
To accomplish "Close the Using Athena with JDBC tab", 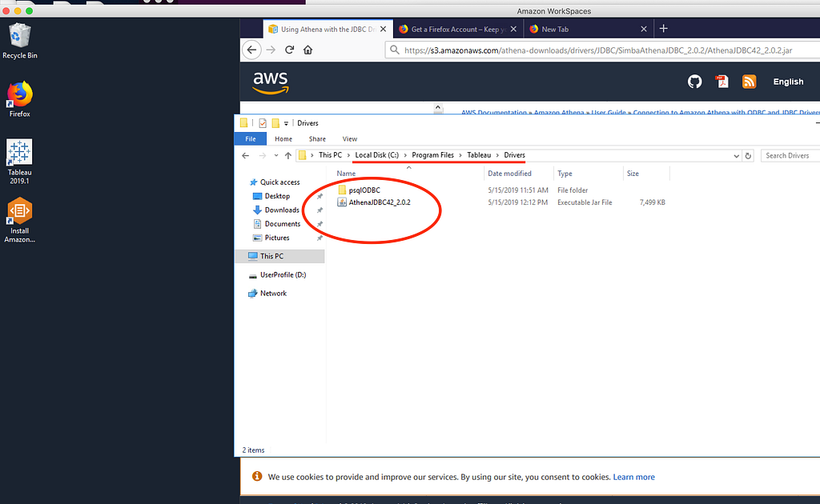I will [384, 30].
